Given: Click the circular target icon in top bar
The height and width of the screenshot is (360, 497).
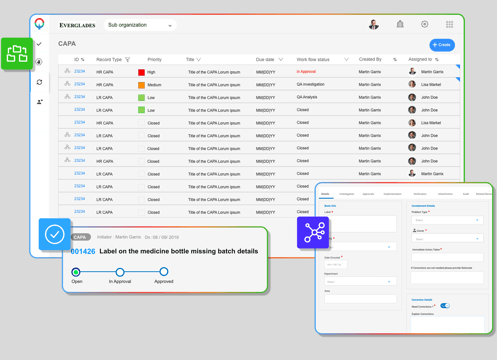Looking at the screenshot, I should point(424,24).
